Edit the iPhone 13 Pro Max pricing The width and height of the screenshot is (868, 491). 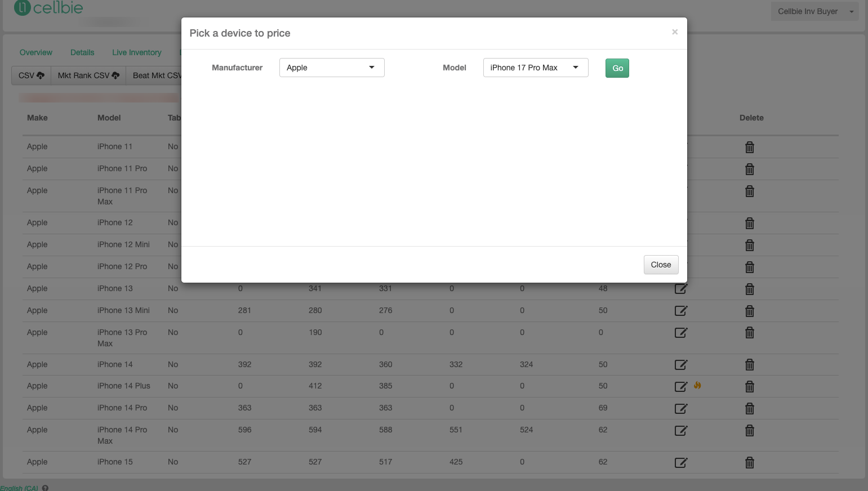[x=681, y=333]
